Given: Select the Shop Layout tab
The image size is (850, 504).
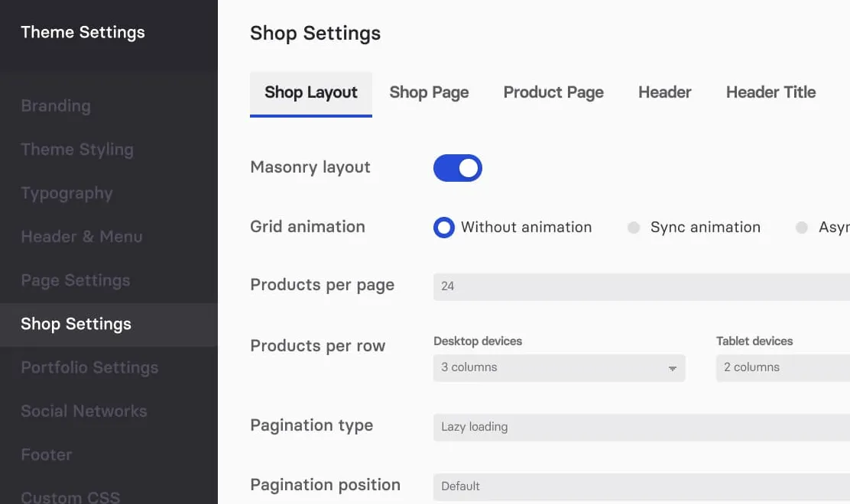Looking at the screenshot, I should pyautogui.click(x=310, y=94).
